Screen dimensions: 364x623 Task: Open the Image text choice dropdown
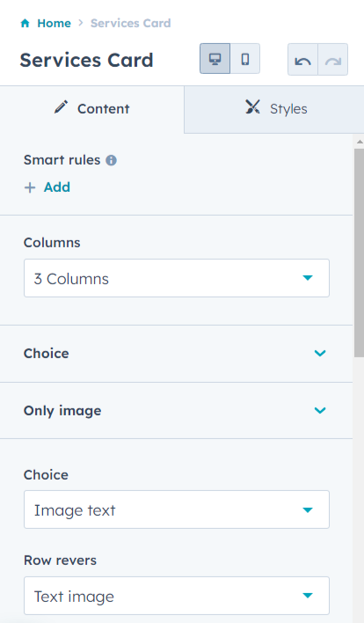coord(177,509)
